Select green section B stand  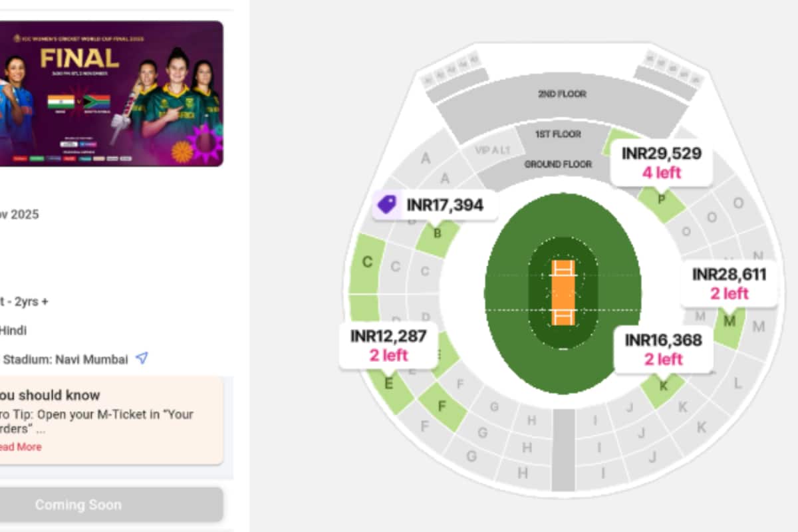click(x=438, y=236)
